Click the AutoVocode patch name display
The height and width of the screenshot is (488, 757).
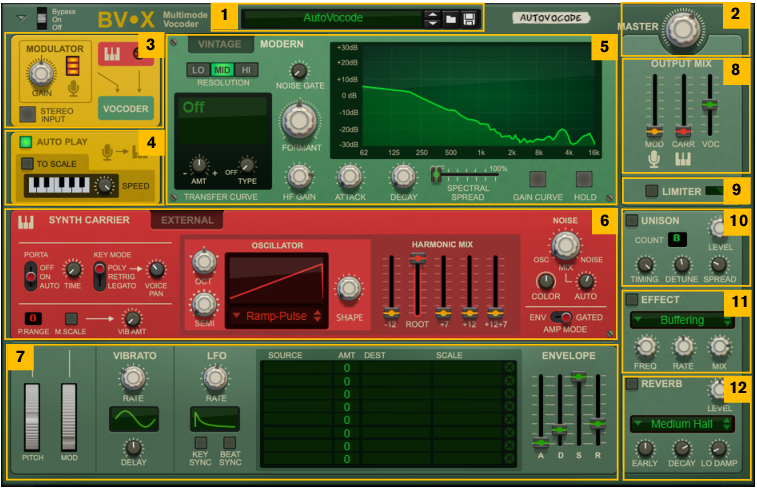[x=333, y=18]
